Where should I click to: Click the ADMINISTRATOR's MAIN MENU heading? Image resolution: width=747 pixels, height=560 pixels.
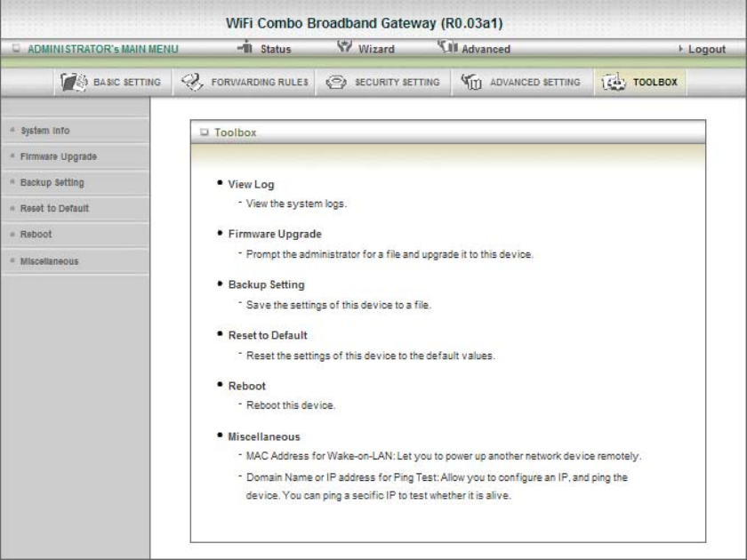tap(103, 49)
